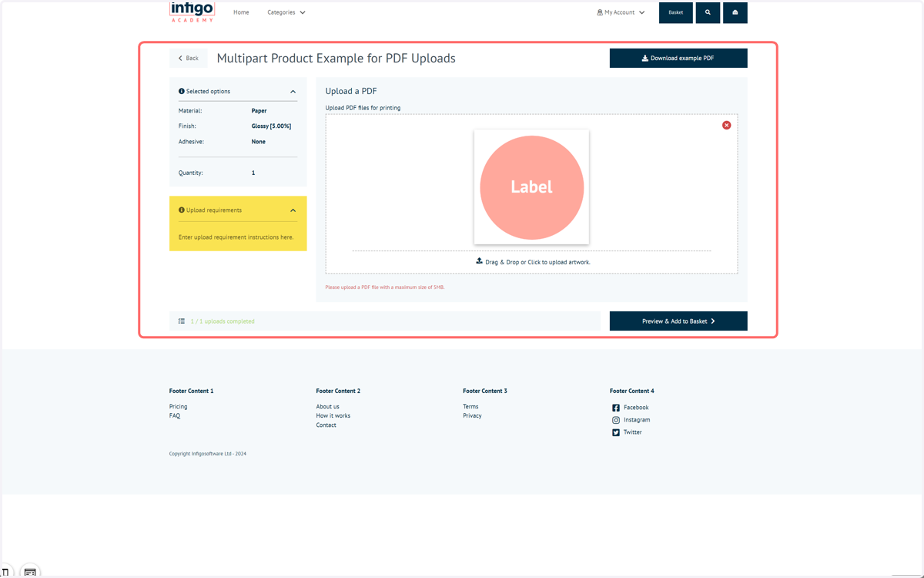The width and height of the screenshot is (924, 578).
Task: Open How it works footer link
Action: pos(333,415)
